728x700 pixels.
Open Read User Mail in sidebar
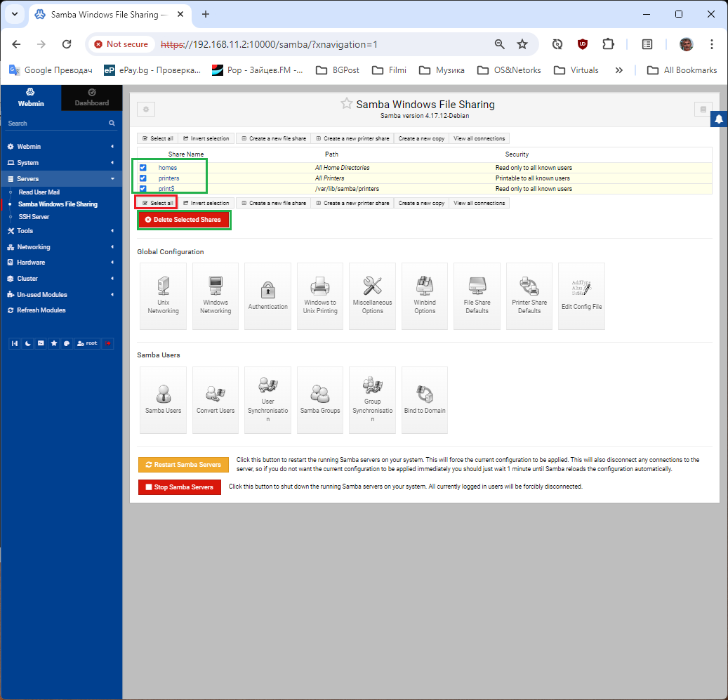click(x=39, y=192)
